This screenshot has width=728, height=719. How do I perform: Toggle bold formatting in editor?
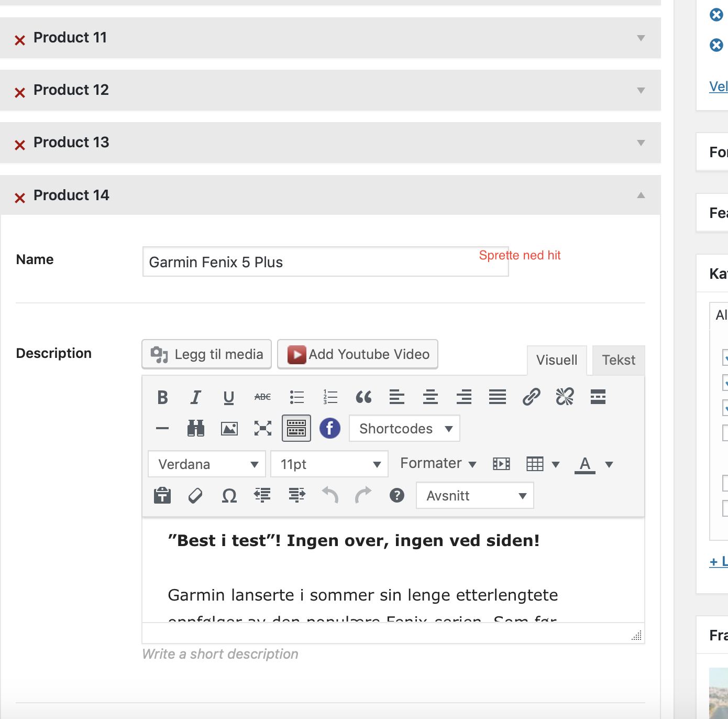tap(162, 397)
